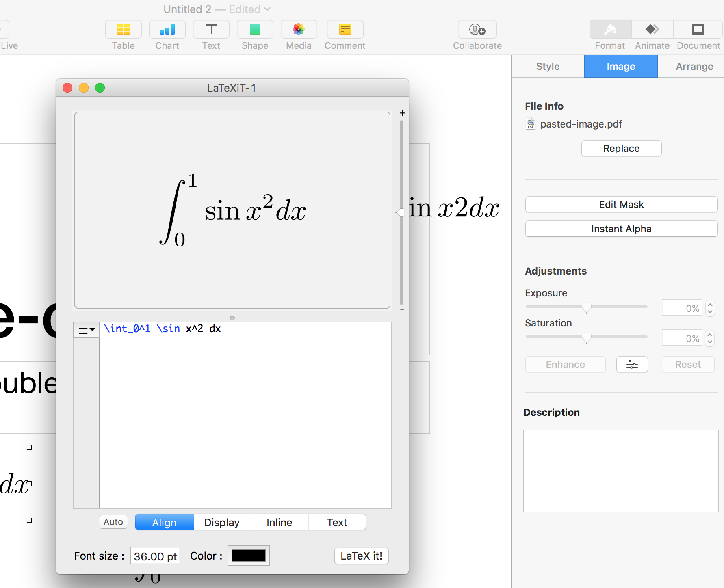The width and height of the screenshot is (724, 588).
Task: Close the LaTeXiT-1 window
Action: point(67,88)
